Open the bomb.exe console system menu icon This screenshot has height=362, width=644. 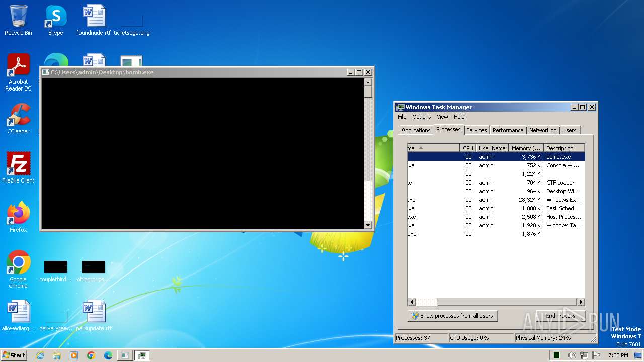(46, 72)
